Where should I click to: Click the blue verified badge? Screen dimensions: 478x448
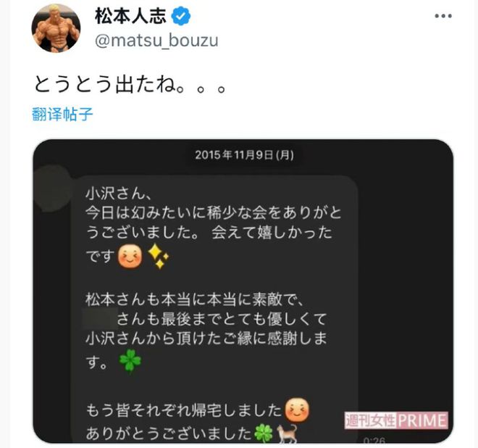point(181,16)
